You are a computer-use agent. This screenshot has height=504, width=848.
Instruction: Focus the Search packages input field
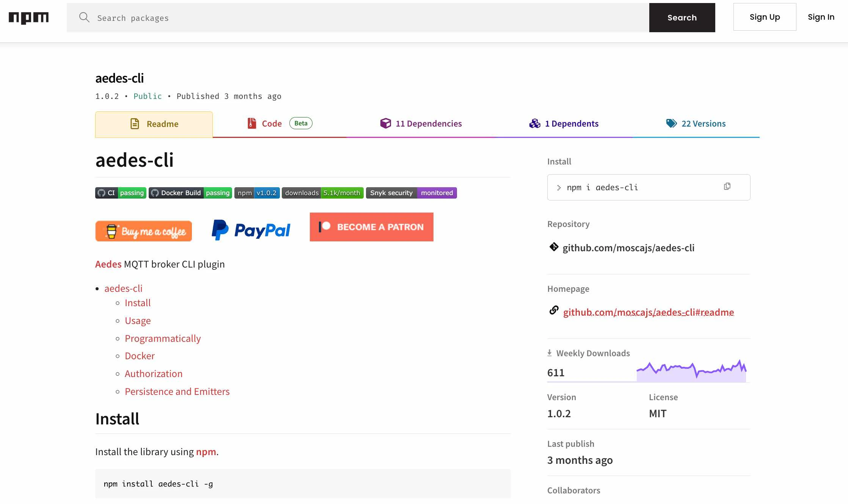[358, 18]
